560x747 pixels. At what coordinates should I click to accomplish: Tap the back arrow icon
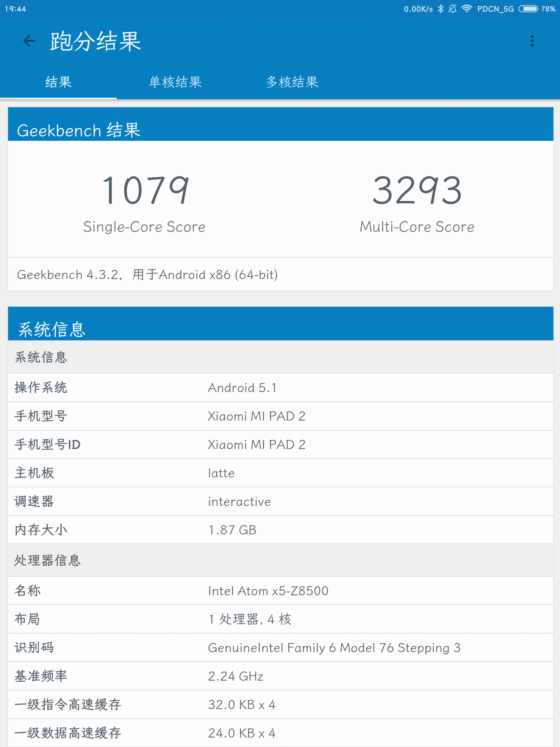(x=29, y=41)
